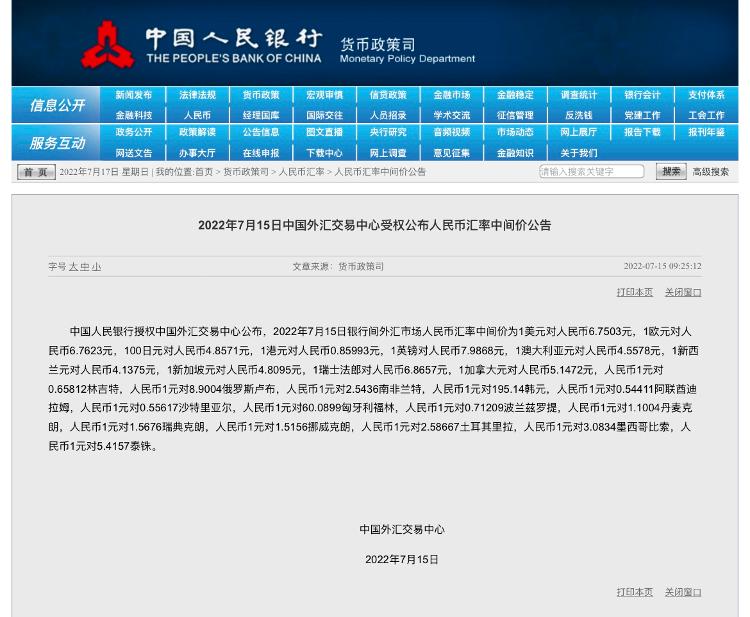Open the 法律法规 menu item
This screenshot has width=750, height=617.
click(x=197, y=95)
